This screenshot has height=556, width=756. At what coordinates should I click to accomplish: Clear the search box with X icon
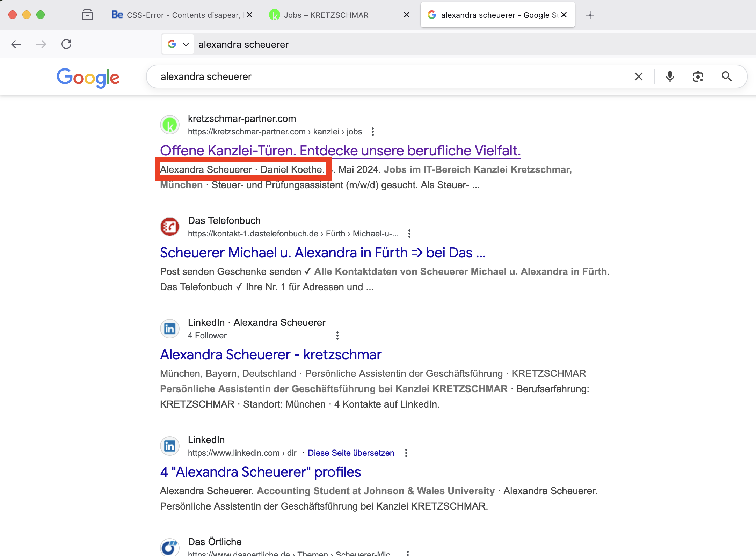(638, 76)
